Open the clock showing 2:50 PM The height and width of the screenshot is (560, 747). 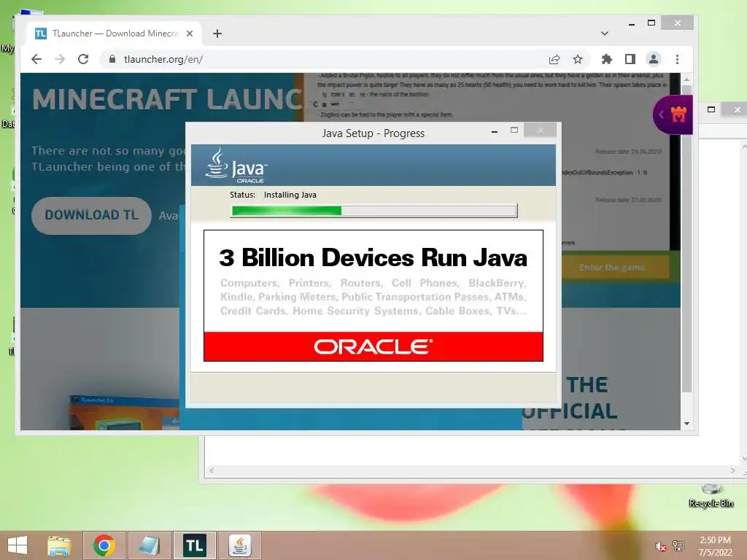715,546
